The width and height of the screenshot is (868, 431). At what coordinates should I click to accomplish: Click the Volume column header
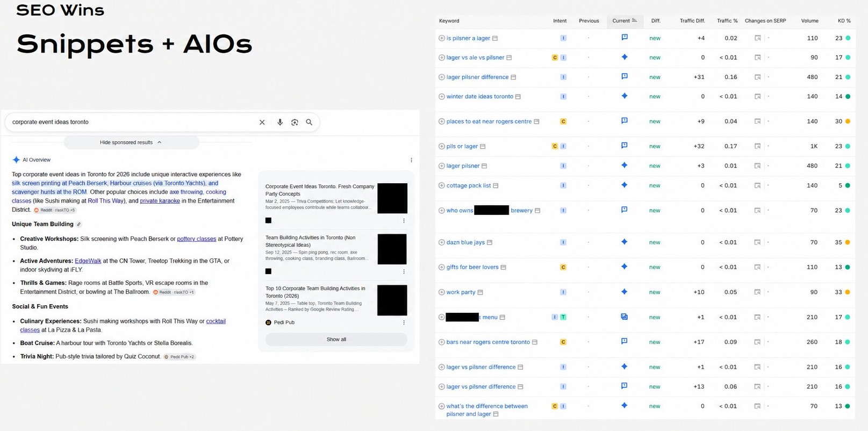pyautogui.click(x=809, y=21)
